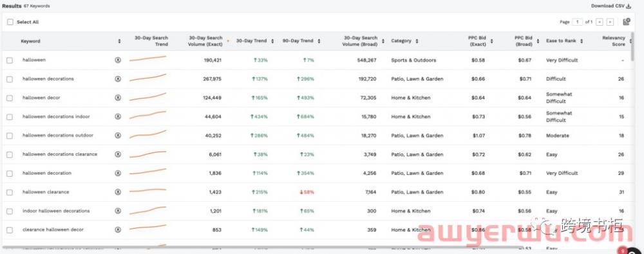
Task: Click the $1.07 PPC bid cell
Action: 478,135
